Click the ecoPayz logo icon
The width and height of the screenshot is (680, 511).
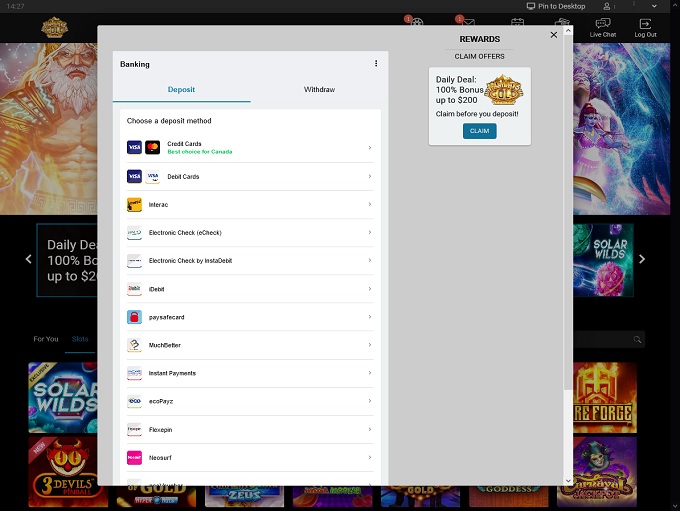(134, 401)
